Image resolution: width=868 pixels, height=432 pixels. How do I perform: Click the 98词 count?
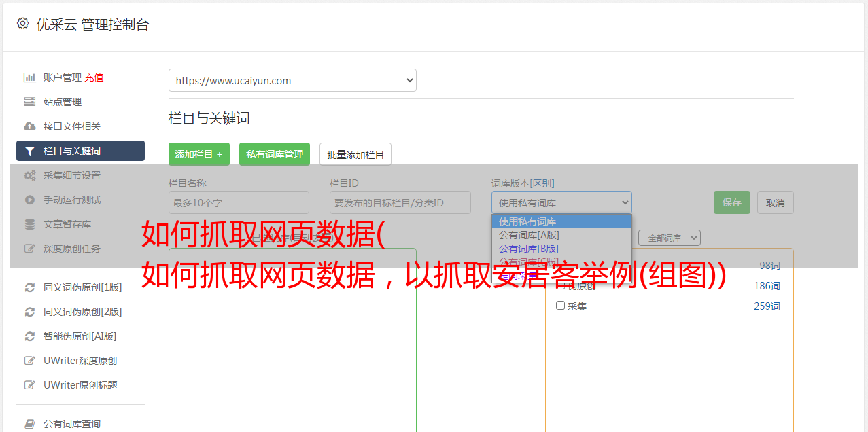pos(769,266)
